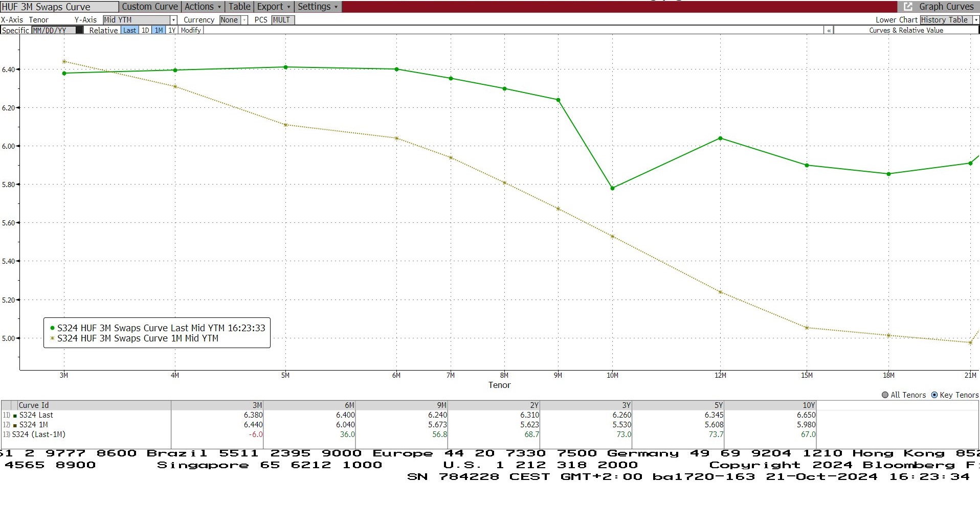The height and width of the screenshot is (505, 980).
Task: Click the 1M Mid YTM legend entry
Action: click(x=134, y=338)
